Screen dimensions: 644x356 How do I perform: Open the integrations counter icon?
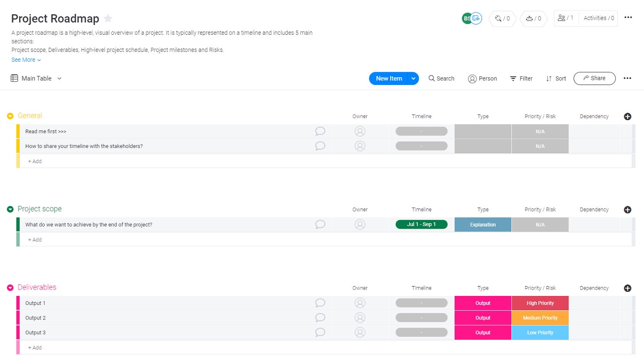pos(502,18)
